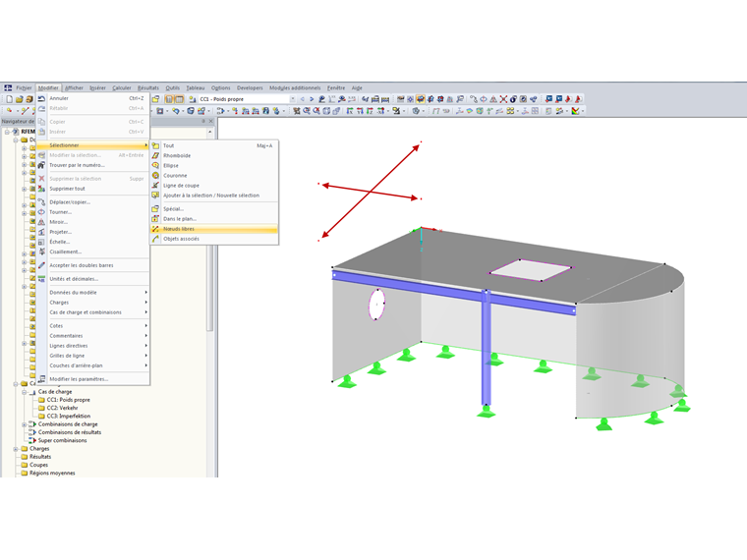
Task: Open the Lignes directives submenu
Action: tap(93, 346)
